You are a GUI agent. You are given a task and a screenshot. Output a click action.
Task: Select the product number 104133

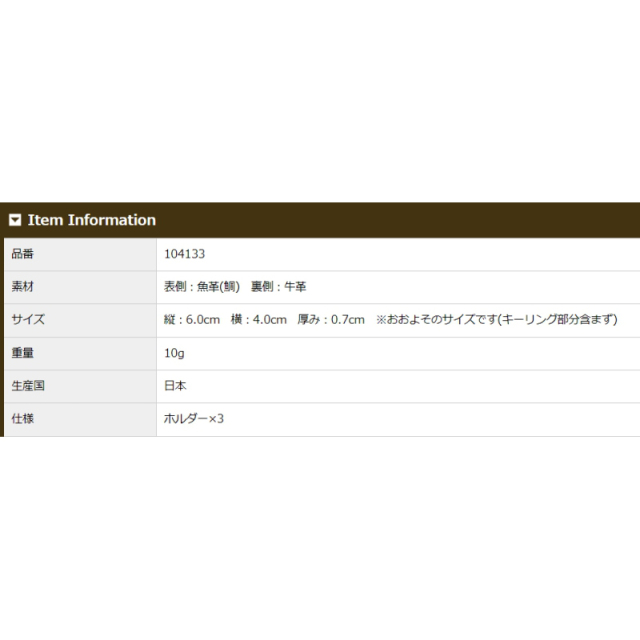click(184, 254)
